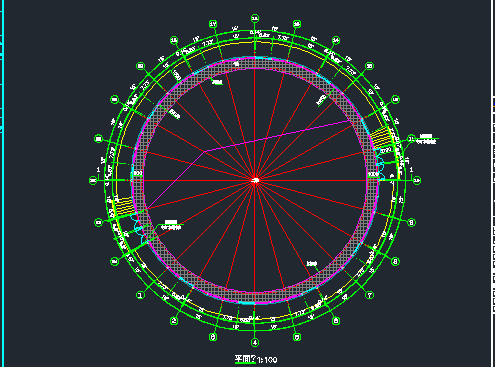This screenshot has height=367, width=495.
Task: Select the red center point of the circle
Action: (x=255, y=180)
